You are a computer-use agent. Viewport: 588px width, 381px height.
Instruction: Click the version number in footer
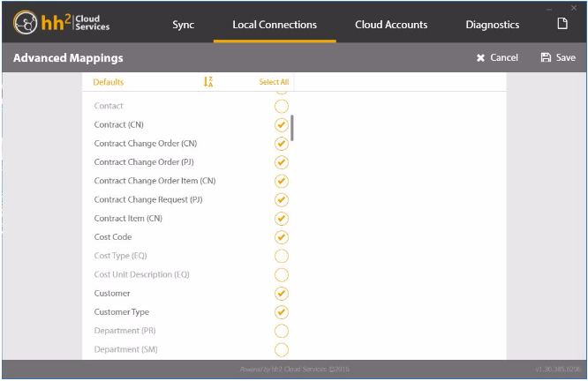point(558,370)
